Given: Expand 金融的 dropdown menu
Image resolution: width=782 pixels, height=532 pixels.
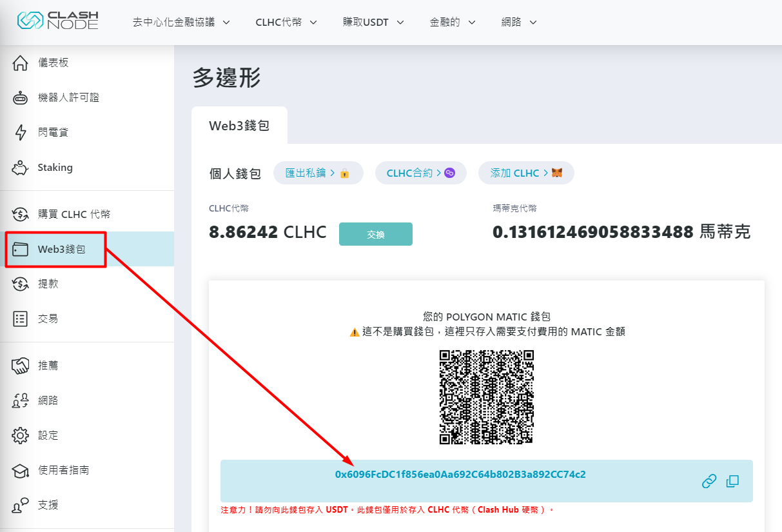Looking at the screenshot, I should (453, 22).
